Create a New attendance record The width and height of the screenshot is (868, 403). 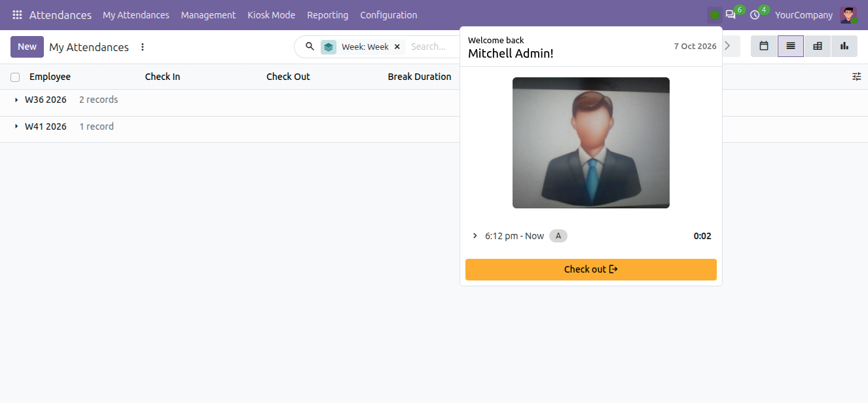(x=27, y=47)
